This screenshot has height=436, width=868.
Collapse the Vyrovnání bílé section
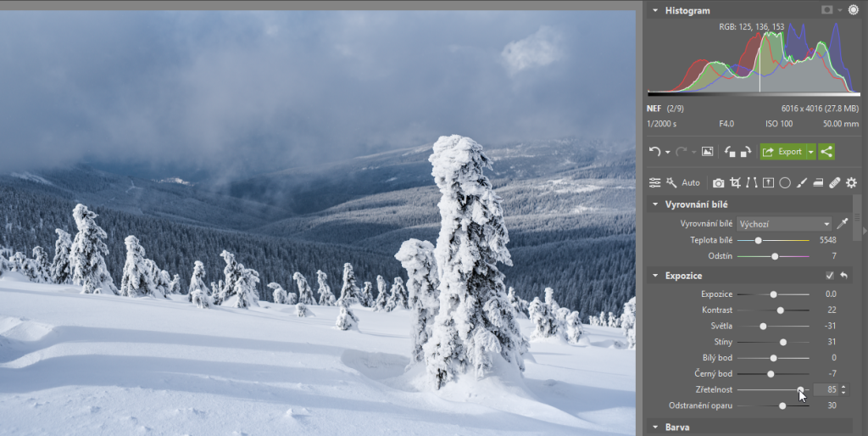[655, 204]
